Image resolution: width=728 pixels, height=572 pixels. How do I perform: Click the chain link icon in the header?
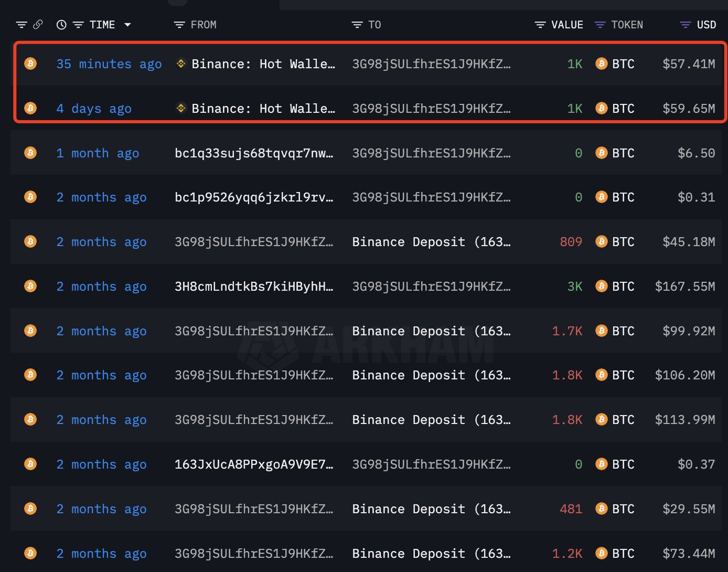[37, 24]
